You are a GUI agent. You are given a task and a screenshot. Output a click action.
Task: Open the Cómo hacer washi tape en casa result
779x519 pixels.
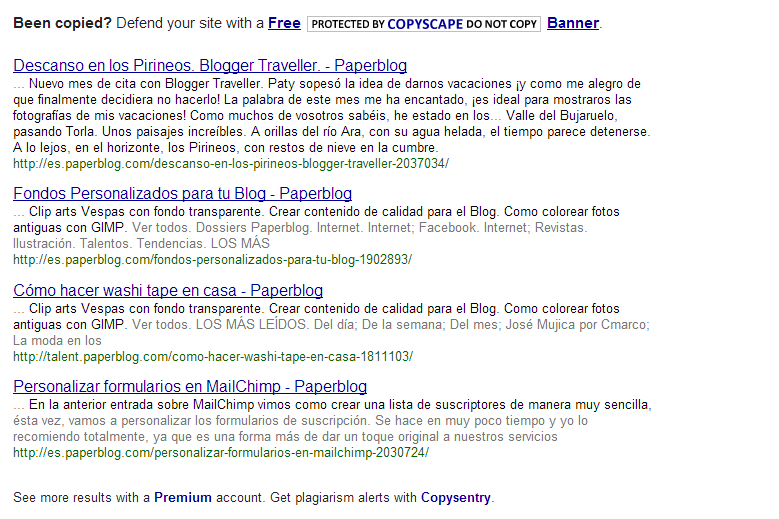pyautogui.click(x=168, y=290)
